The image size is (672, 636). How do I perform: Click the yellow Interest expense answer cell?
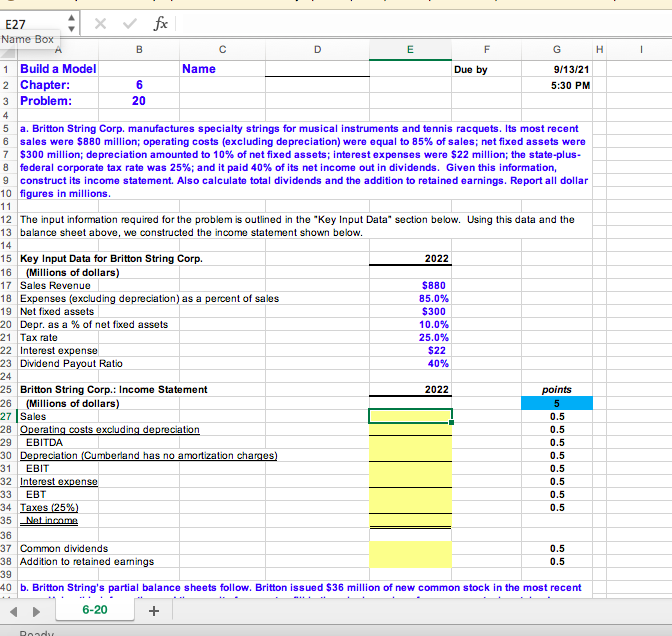tap(410, 481)
